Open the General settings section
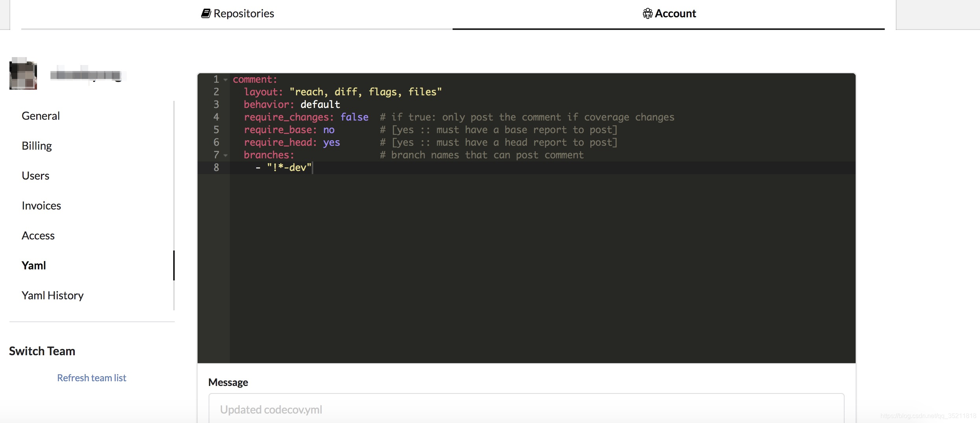The height and width of the screenshot is (423, 980). (41, 116)
